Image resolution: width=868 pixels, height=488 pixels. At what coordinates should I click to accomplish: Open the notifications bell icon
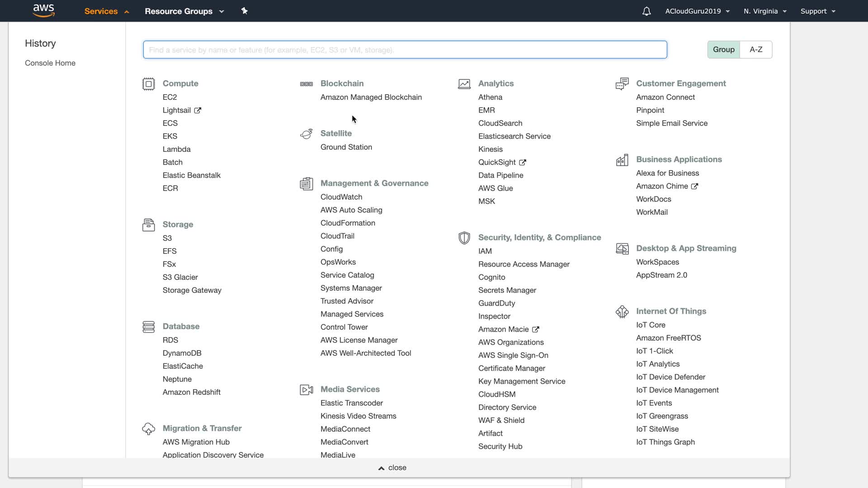646,11
